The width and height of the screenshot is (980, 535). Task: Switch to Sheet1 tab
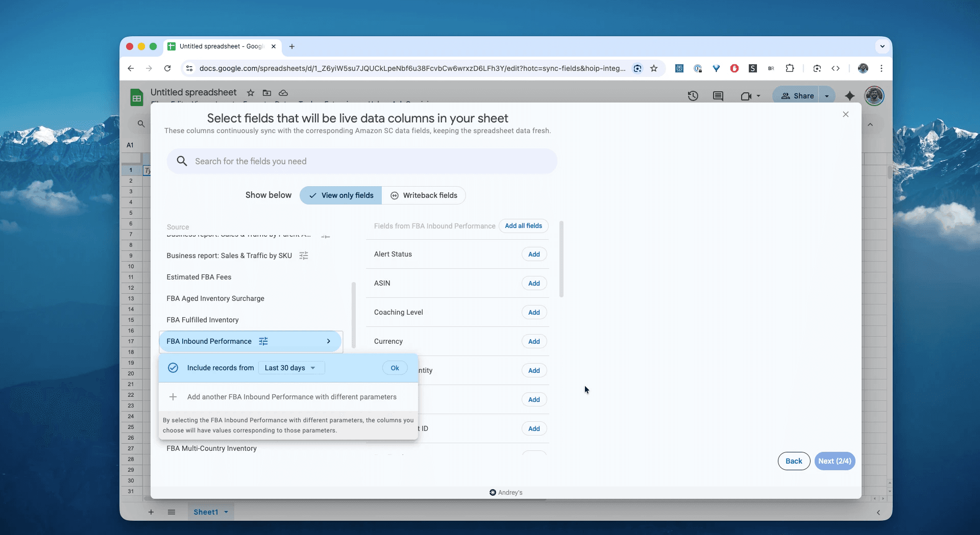206,512
